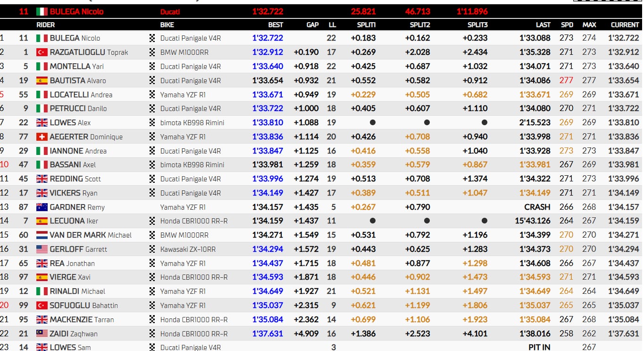This screenshot has height=351, width=644.
Task: Click rider name AEGERTER Dominique
Action: tap(86, 137)
